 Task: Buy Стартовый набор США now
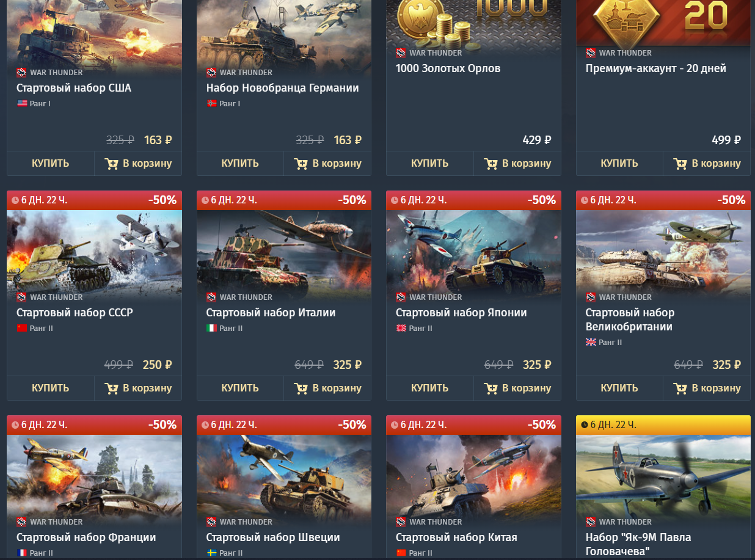coord(51,163)
